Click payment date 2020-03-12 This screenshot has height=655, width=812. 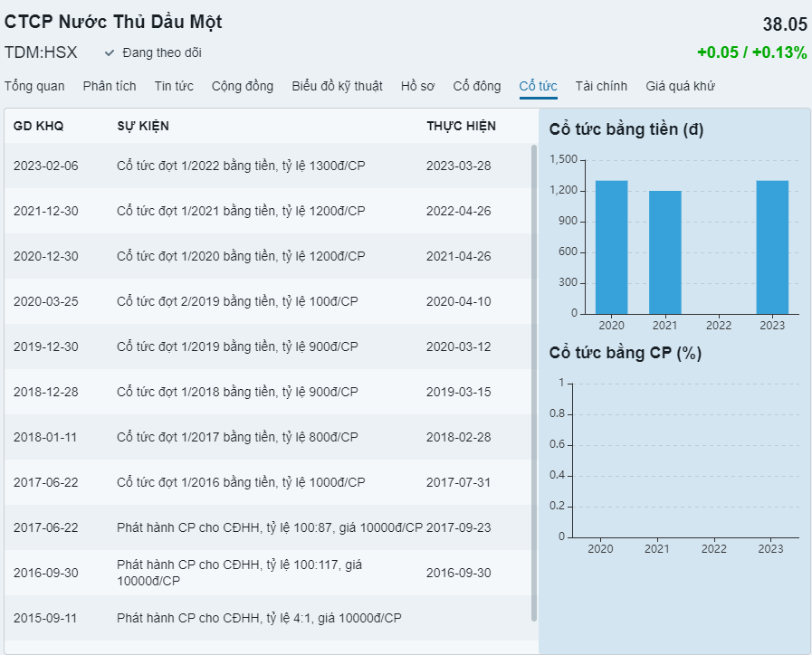458,346
